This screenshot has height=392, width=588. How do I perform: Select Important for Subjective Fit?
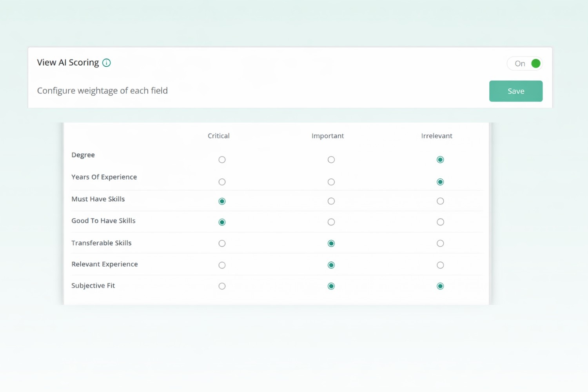331,286
